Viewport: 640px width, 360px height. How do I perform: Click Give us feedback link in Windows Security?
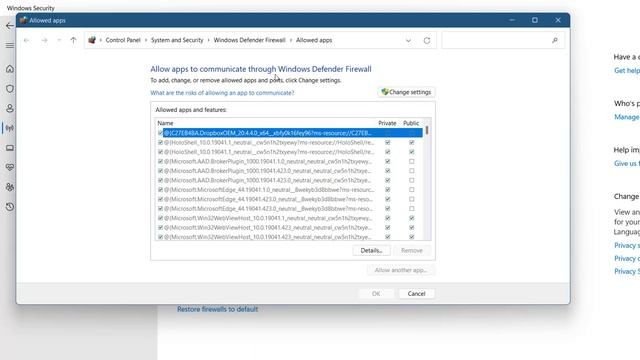tap(627, 164)
